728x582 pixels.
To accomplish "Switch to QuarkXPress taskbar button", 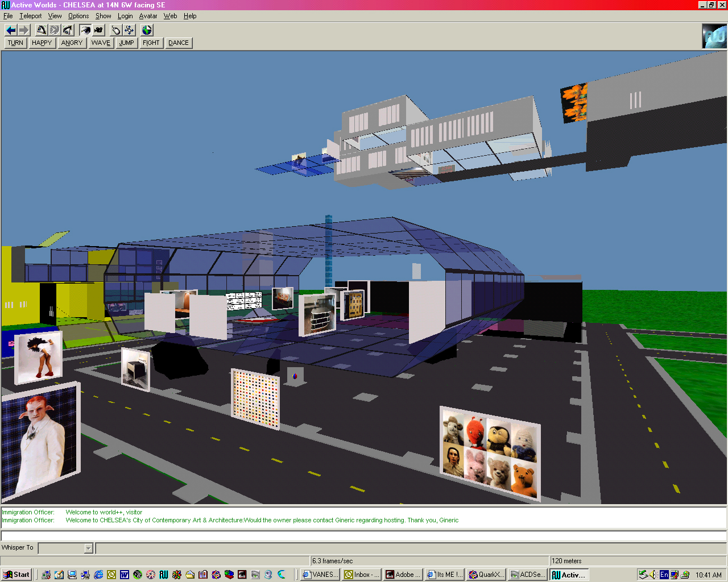I will (x=485, y=575).
